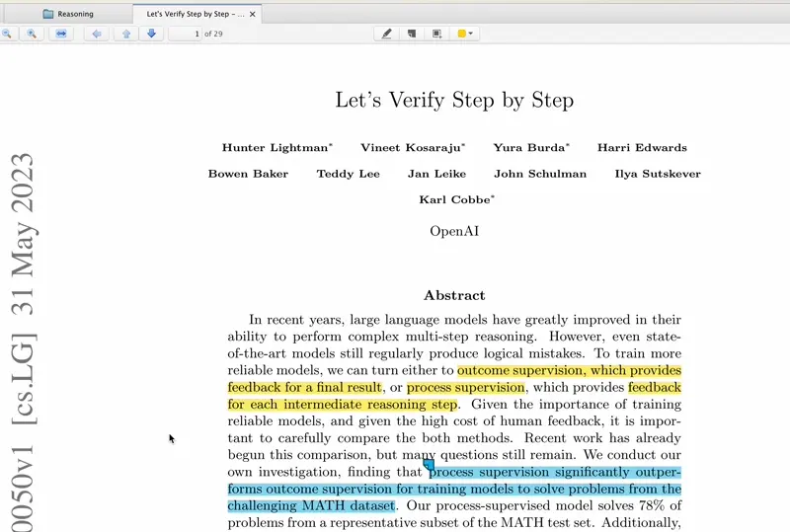
Task: Select the Let's Verify Step by Step tab
Action: point(196,14)
